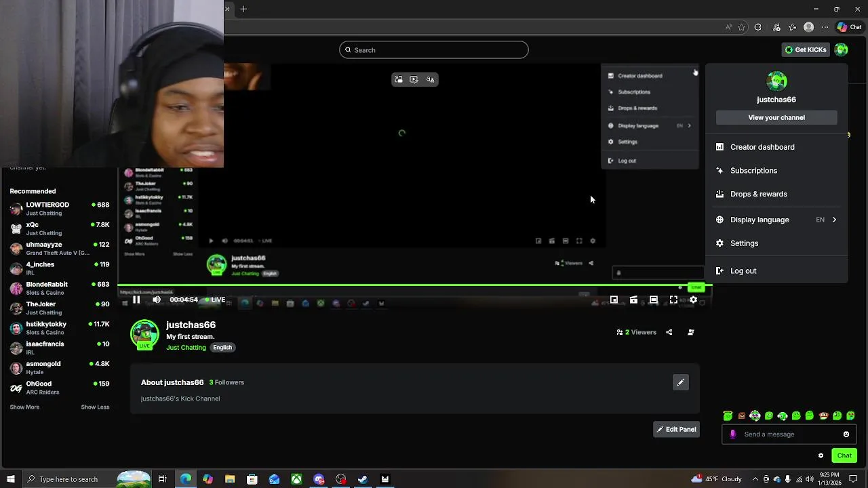Screen dimensions: 868x488
Task: Click the profile avatar in the top bar
Action: coord(841,49)
